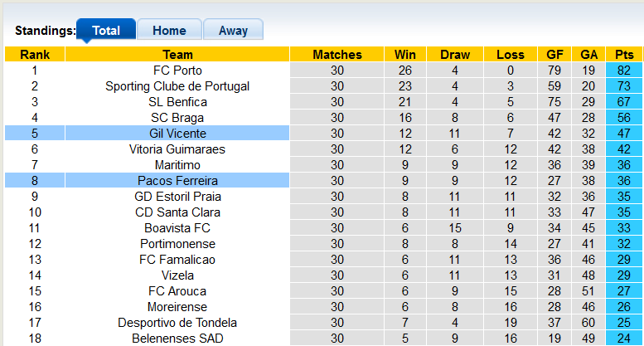Select the Away standings tab
Image resolution: width=644 pixels, height=346 pixels.
(x=233, y=31)
